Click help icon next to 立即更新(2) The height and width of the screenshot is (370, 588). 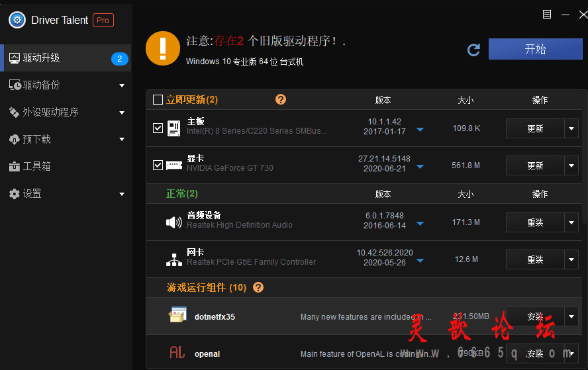281,99
